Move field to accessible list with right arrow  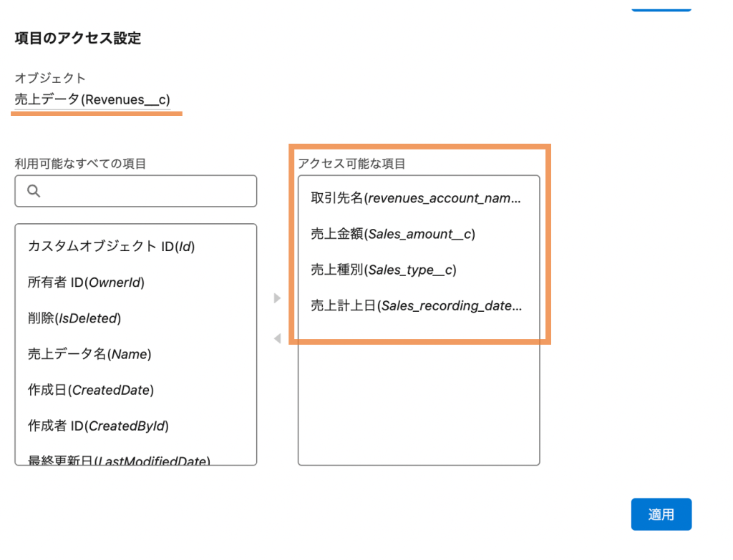[x=277, y=298]
